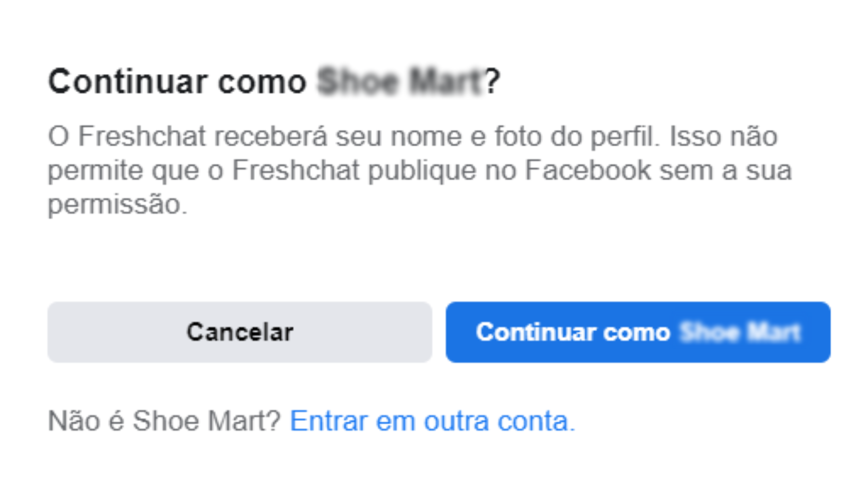Click the Cancelar button
Viewport: 868px width, 478px height.
[239, 332]
